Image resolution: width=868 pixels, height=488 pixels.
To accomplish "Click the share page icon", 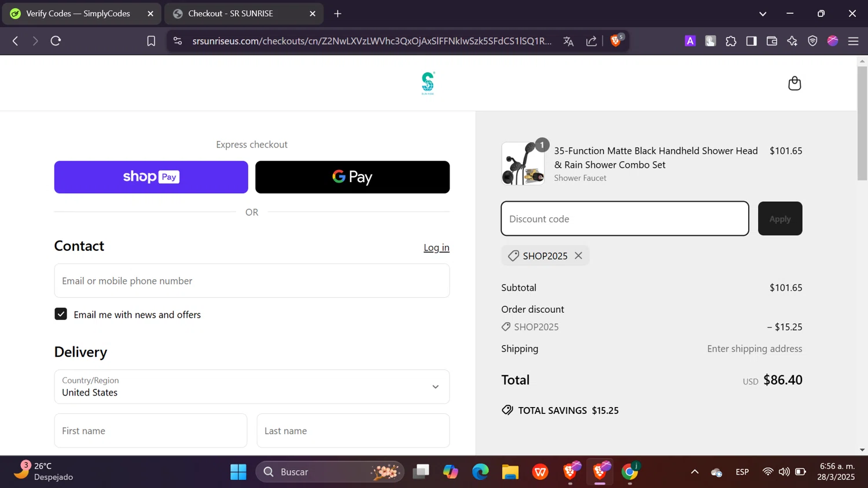I will 591,41.
